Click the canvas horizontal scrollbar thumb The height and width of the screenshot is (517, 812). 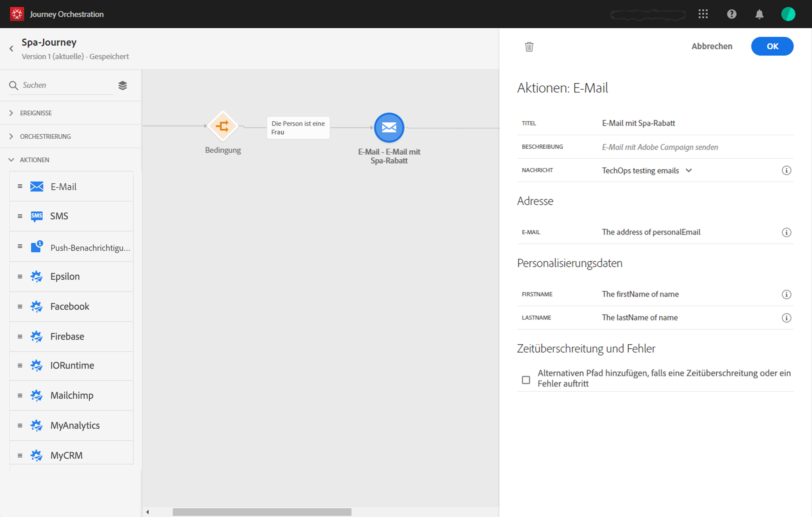point(262,512)
